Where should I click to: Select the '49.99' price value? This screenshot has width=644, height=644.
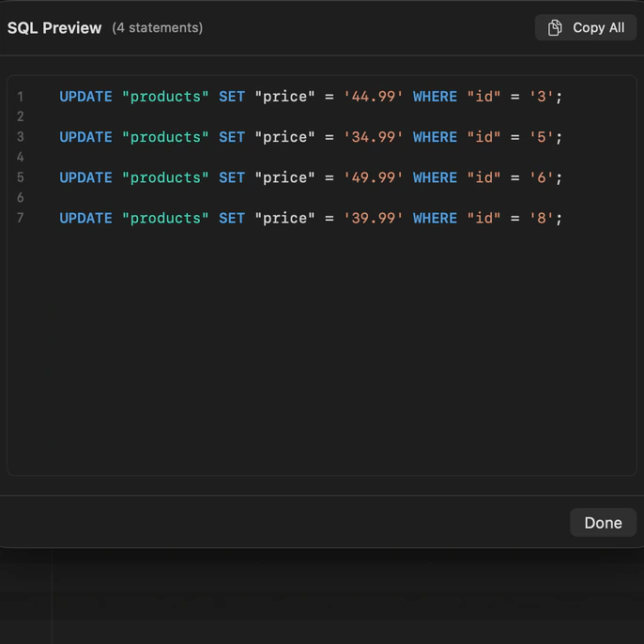click(x=374, y=177)
